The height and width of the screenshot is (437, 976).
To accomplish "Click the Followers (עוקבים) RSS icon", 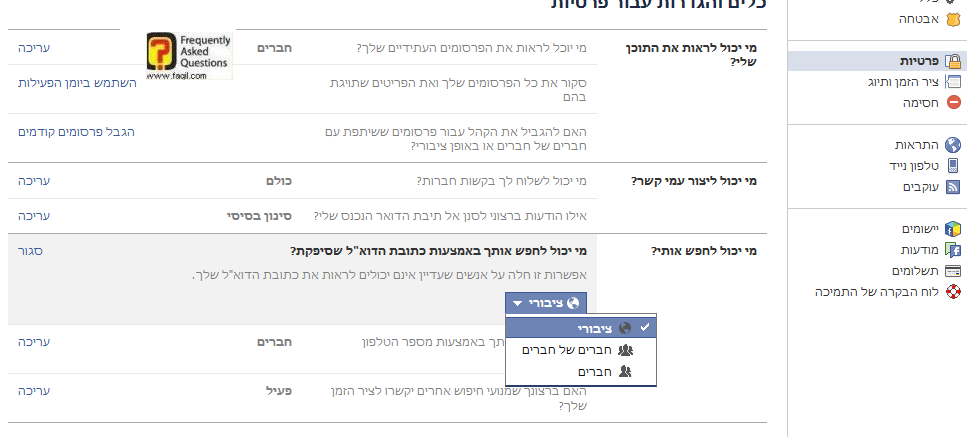I will pos(953,187).
